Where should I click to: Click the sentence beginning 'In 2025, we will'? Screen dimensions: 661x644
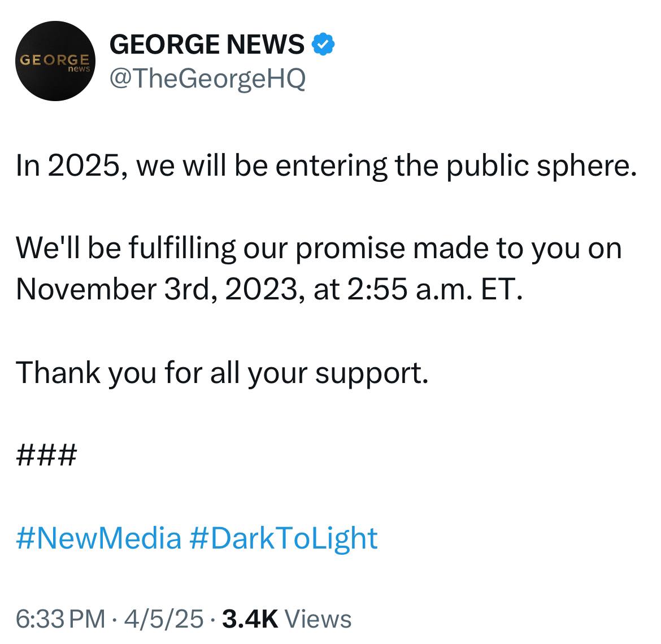point(327,166)
